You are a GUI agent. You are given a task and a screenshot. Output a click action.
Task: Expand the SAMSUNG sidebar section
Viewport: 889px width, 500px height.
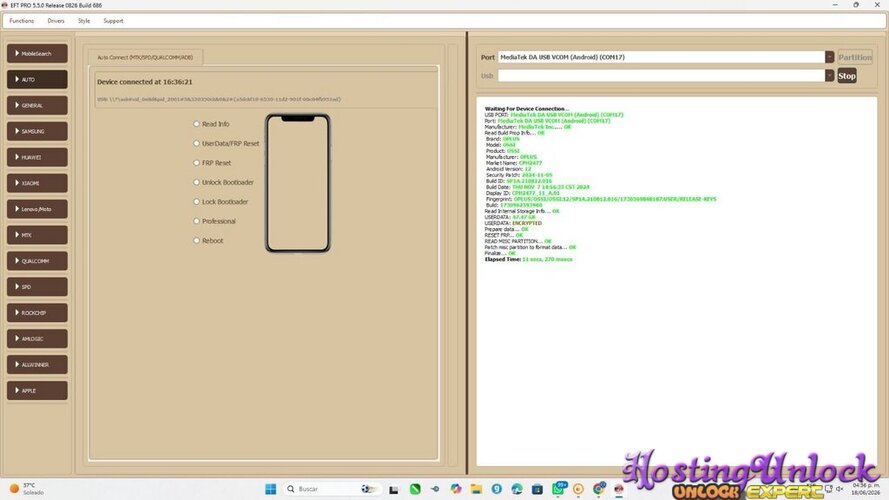tap(37, 131)
